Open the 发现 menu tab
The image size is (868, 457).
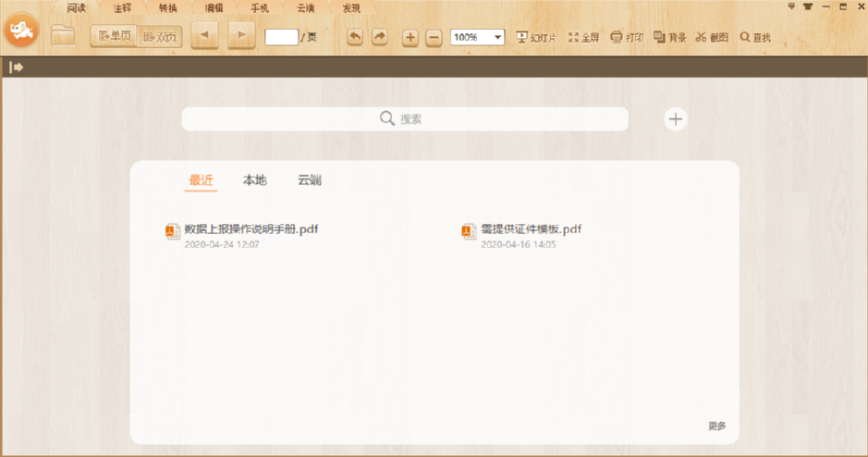point(351,7)
